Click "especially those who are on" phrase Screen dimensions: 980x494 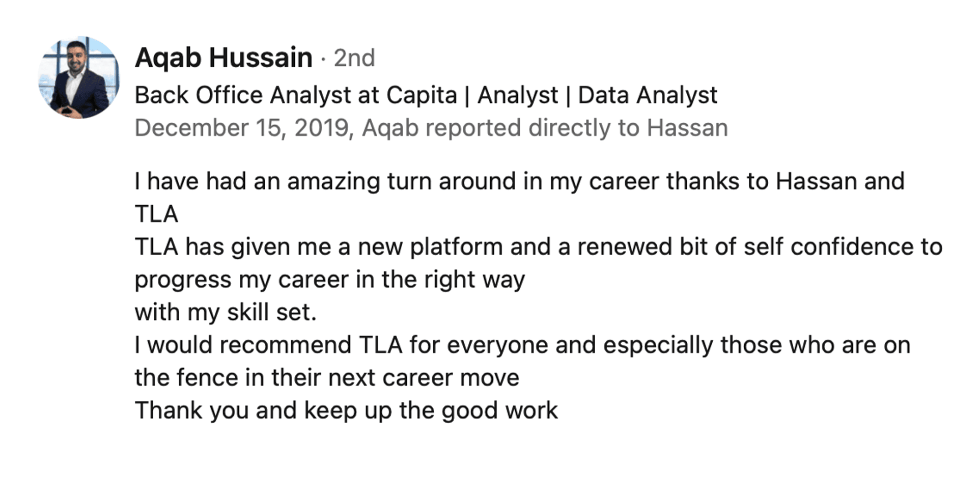[x=757, y=345]
